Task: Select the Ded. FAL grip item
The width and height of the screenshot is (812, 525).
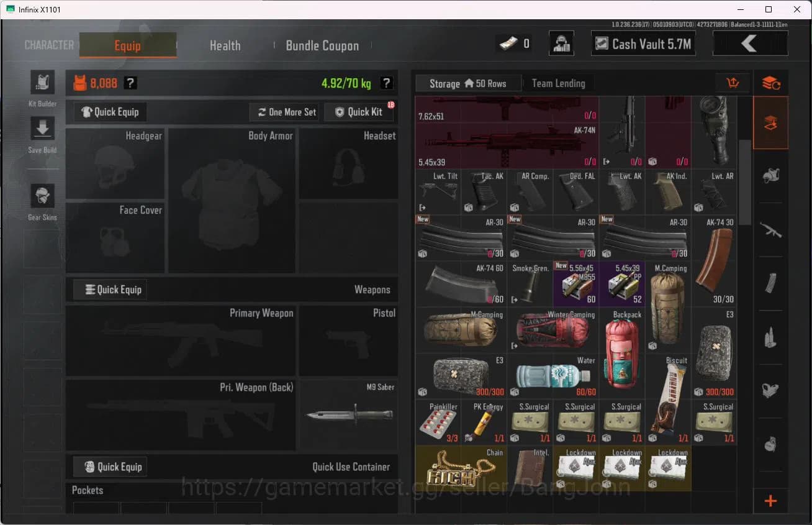Action: click(x=576, y=192)
